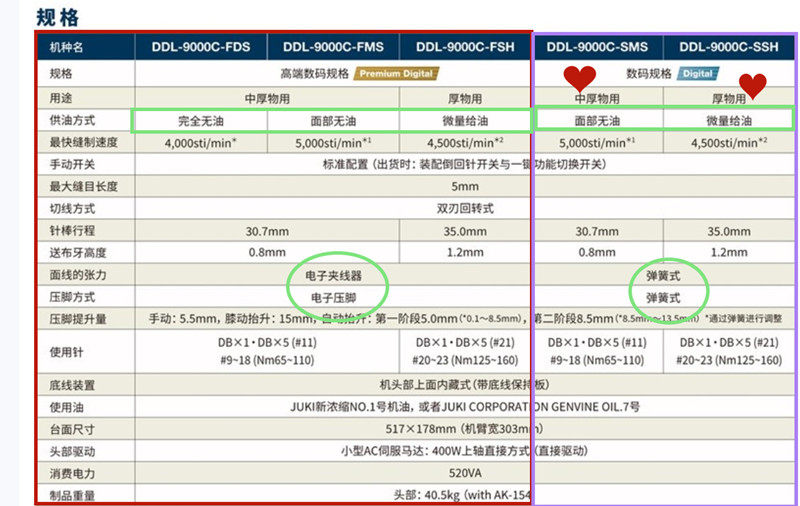This screenshot has width=800, height=506.
Task: Click 35.0mm under DDL-9000C-FSH
Action: pos(465,231)
